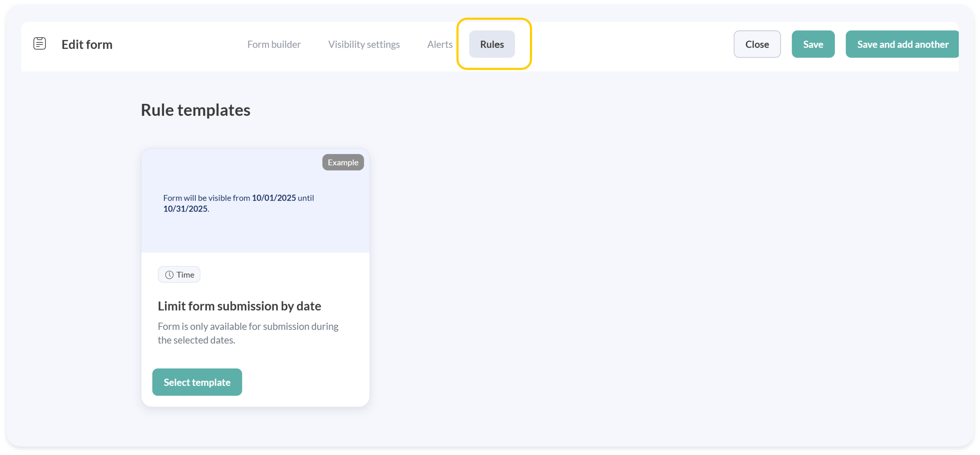
Task: Click the 10/01/2025 start date text
Action: (x=273, y=198)
